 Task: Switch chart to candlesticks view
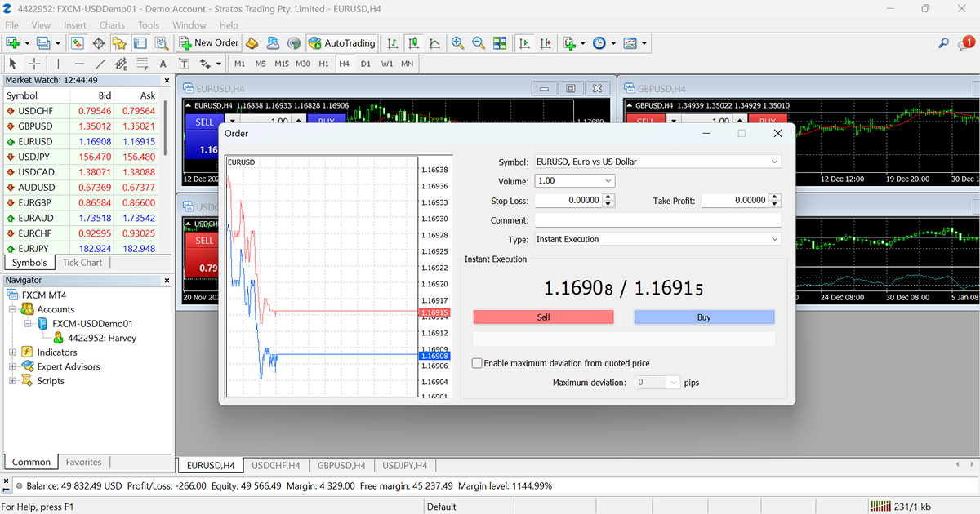(x=413, y=43)
